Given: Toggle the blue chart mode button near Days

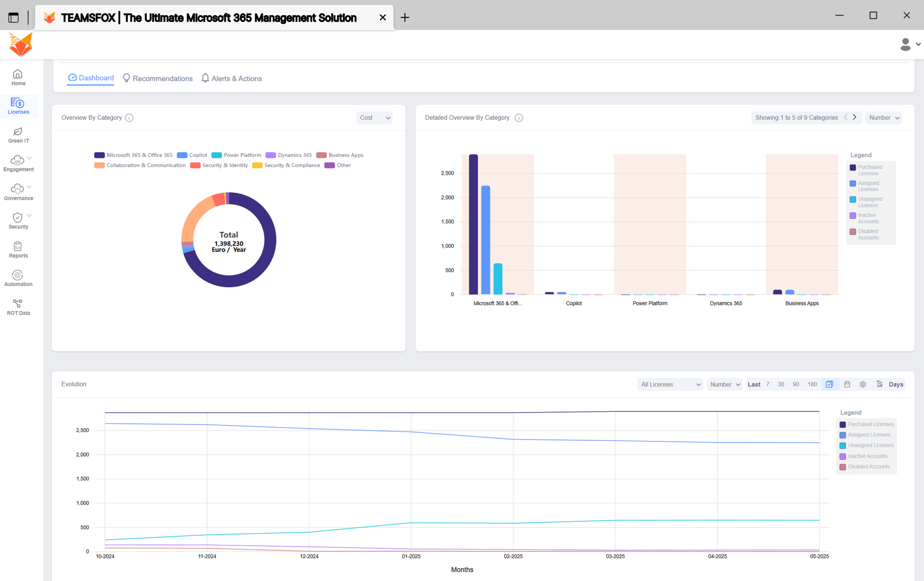Looking at the screenshot, I should pyautogui.click(x=830, y=384).
